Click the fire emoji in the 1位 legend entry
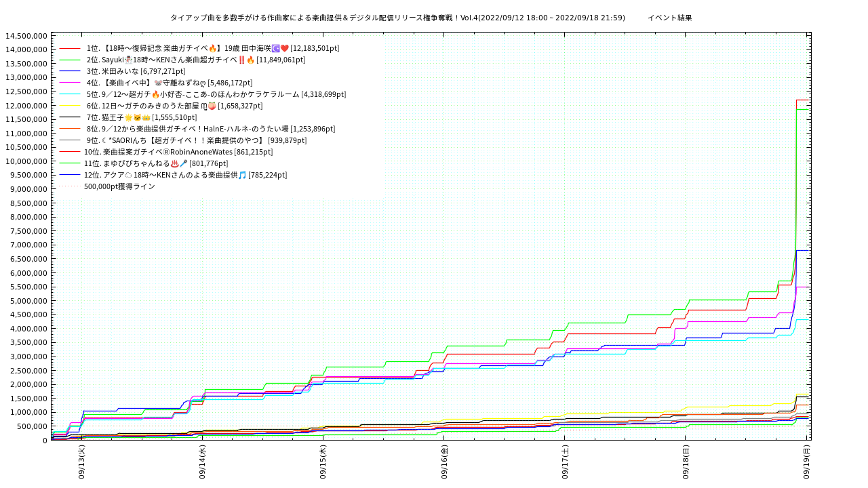This screenshot has width=868, height=488. [x=213, y=48]
